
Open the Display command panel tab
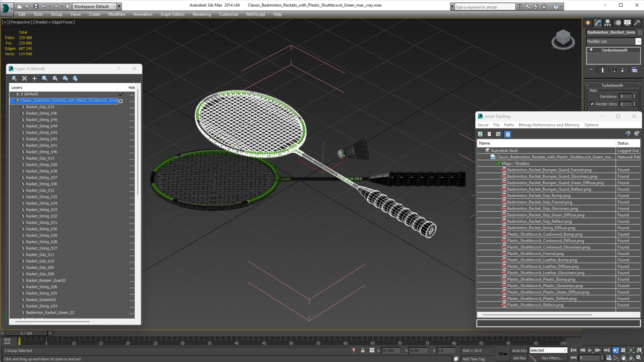pyautogui.click(x=627, y=23)
